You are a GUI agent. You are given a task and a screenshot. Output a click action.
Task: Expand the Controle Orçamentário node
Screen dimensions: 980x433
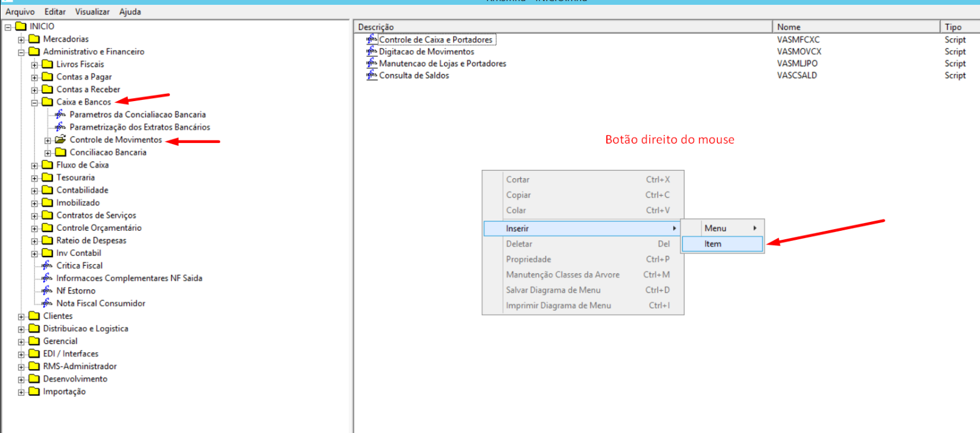click(x=34, y=228)
